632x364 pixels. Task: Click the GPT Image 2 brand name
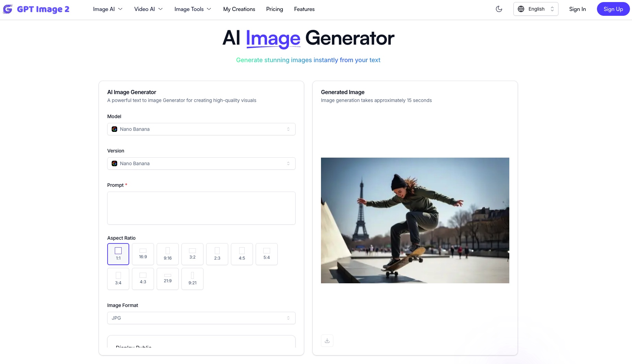point(43,9)
